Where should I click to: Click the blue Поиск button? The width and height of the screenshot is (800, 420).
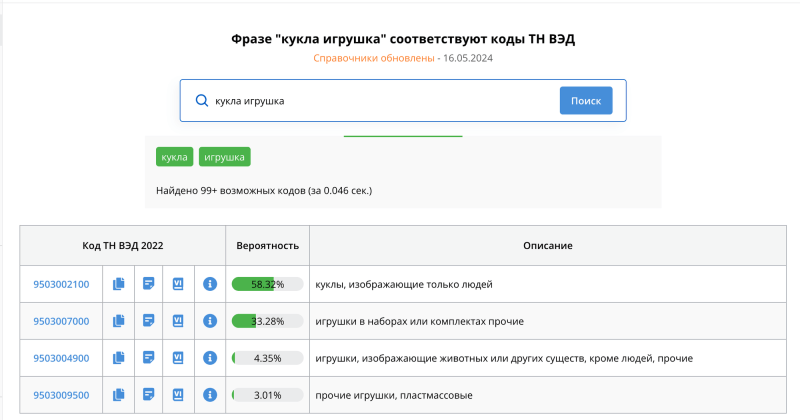[x=586, y=101]
